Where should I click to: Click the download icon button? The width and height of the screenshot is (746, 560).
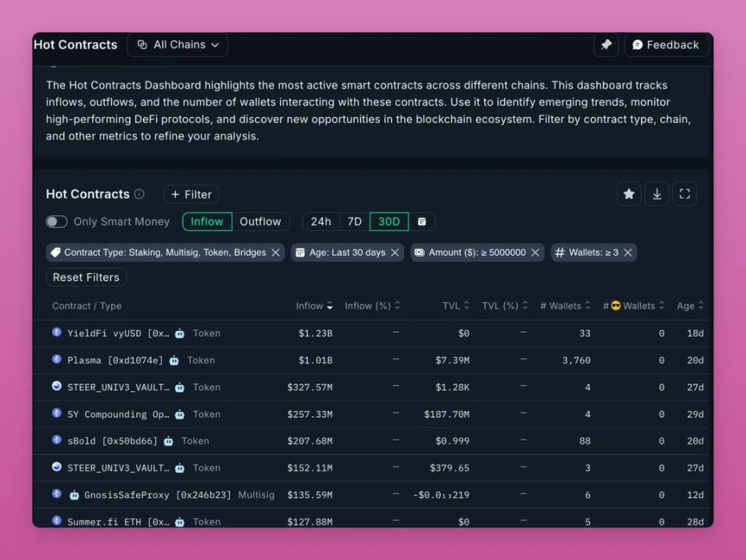657,194
